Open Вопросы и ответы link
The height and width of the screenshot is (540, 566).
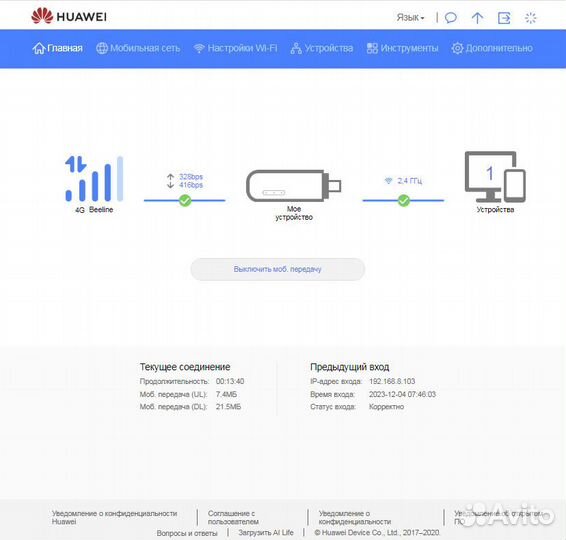click(187, 533)
